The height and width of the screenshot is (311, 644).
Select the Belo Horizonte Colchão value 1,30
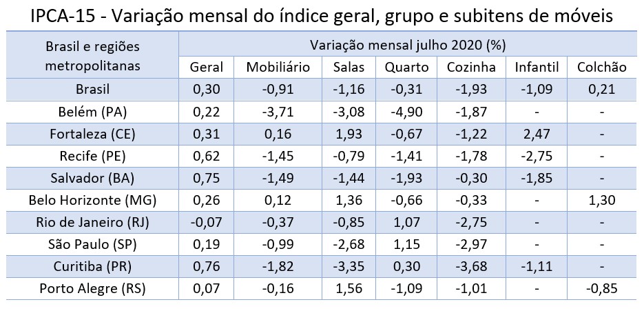(x=601, y=200)
